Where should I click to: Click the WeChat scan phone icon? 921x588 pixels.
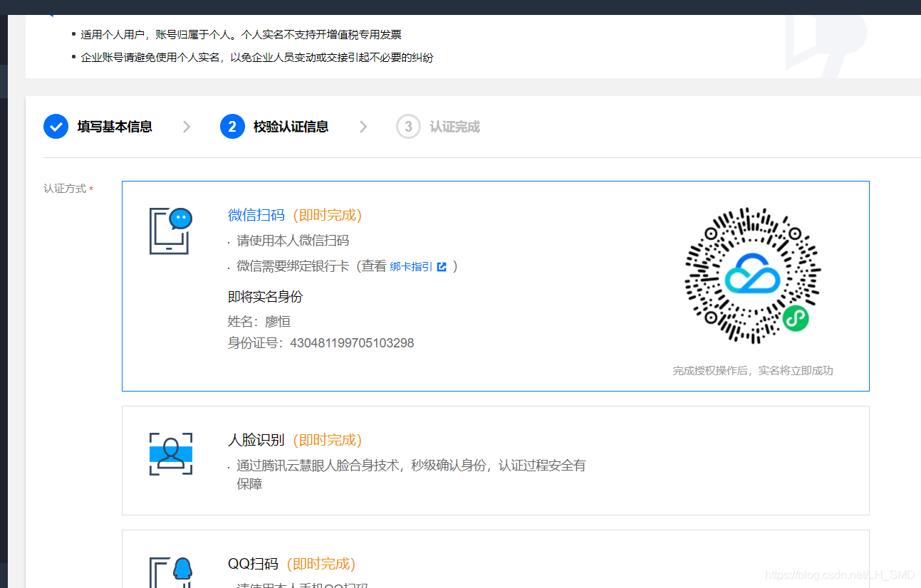click(x=170, y=229)
